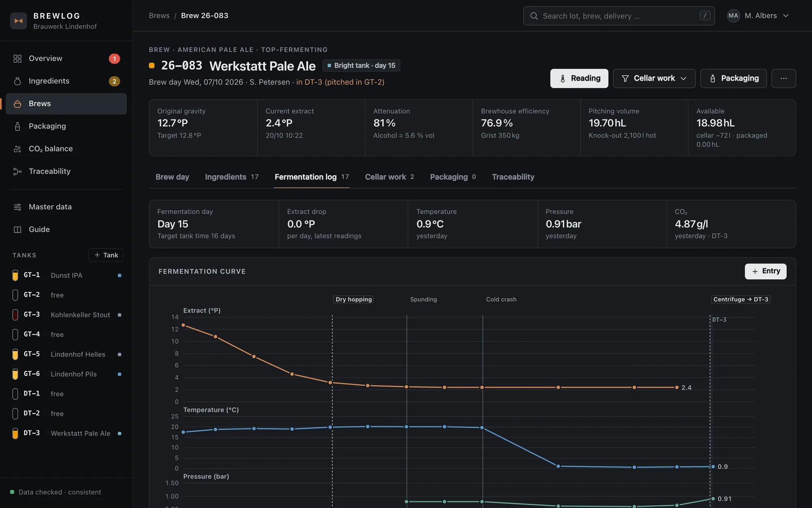
Task: Select the CO₂ balance icon
Action: click(x=17, y=149)
